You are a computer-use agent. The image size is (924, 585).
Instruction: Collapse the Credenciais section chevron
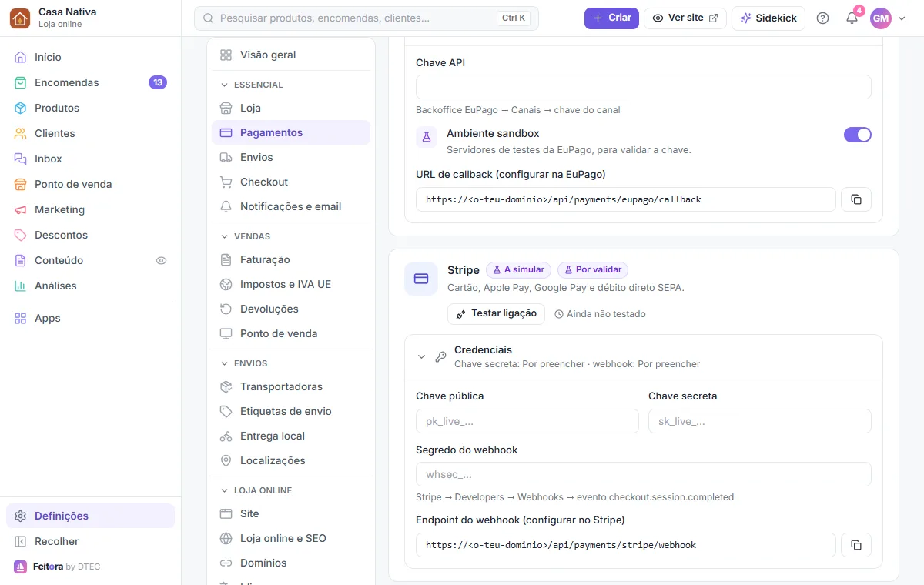tap(421, 356)
